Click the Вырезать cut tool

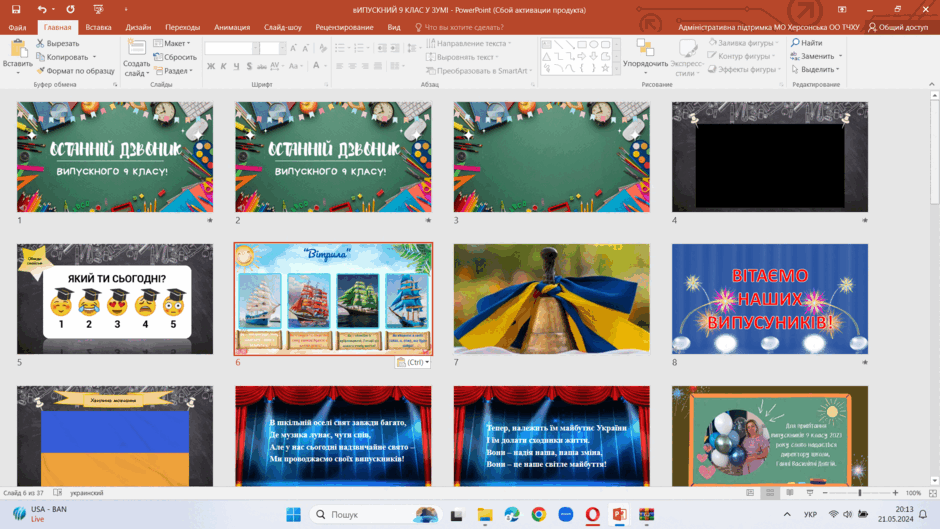click(x=58, y=43)
